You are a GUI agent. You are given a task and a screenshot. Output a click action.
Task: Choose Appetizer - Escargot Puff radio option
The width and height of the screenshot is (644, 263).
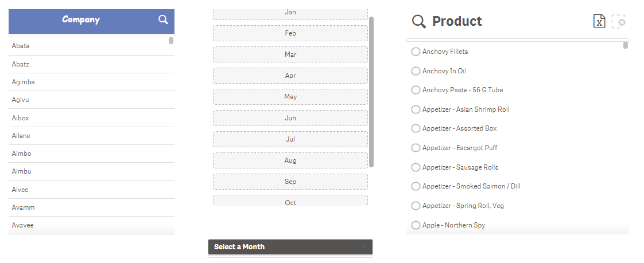coord(416,148)
